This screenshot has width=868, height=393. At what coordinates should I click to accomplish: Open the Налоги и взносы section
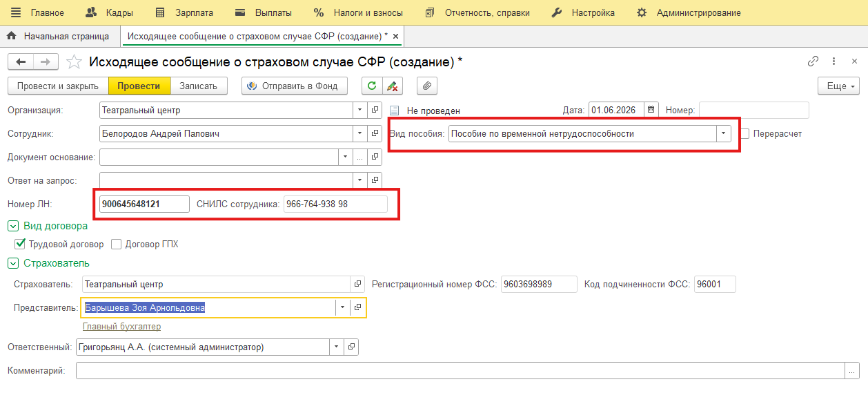pos(359,12)
